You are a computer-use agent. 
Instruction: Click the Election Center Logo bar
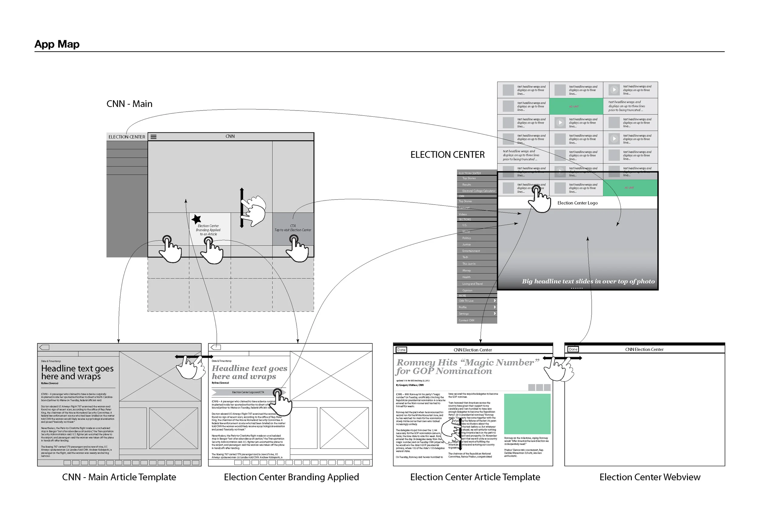pyautogui.click(x=577, y=203)
